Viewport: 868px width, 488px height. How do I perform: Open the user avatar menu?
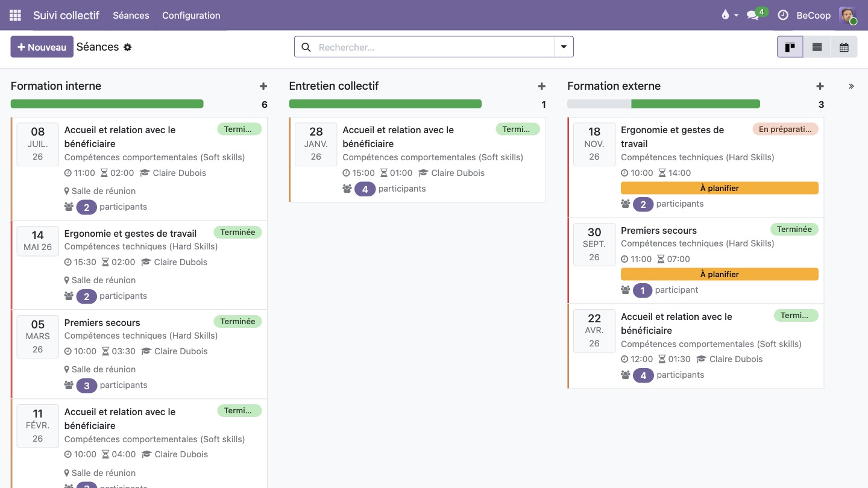point(848,15)
